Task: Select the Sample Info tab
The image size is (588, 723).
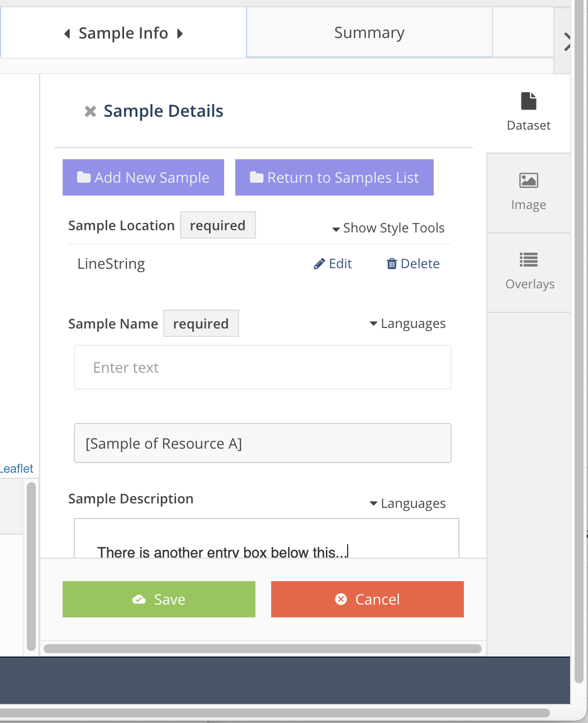Action: click(123, 33)
